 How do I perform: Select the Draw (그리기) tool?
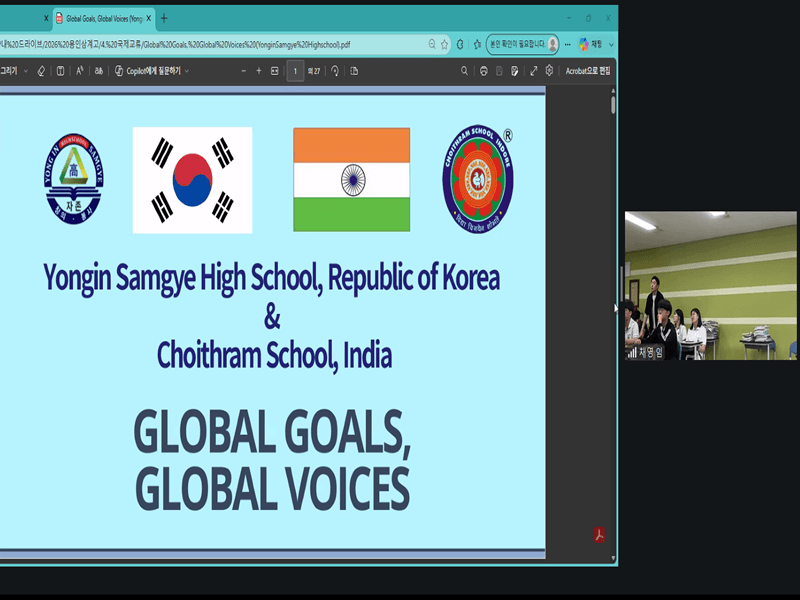click(x=9, y=71)
